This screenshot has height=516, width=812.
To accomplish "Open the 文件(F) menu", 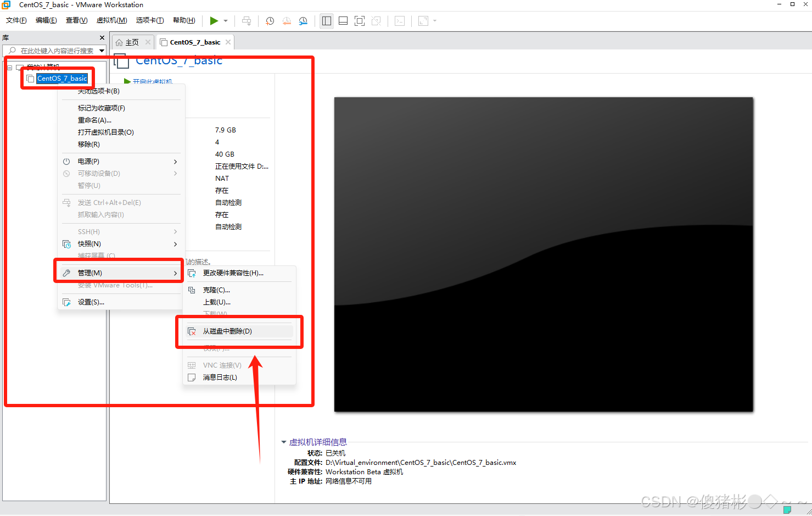I will (x=16, y=20).
